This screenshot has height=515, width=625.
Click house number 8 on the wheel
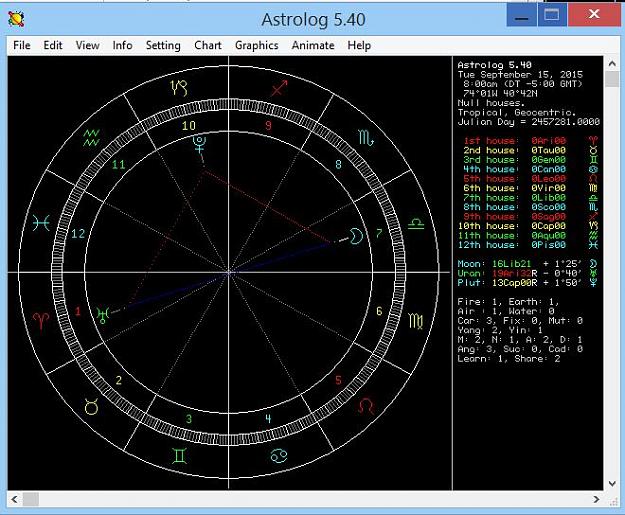338,164
